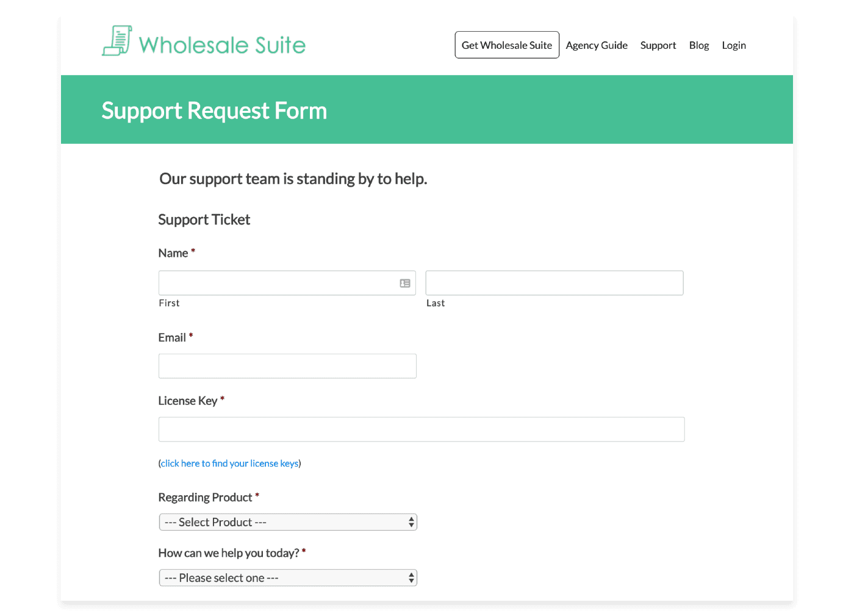Screen dimensions: 854x616
Task: Click the Email input field
Action: 287,366
